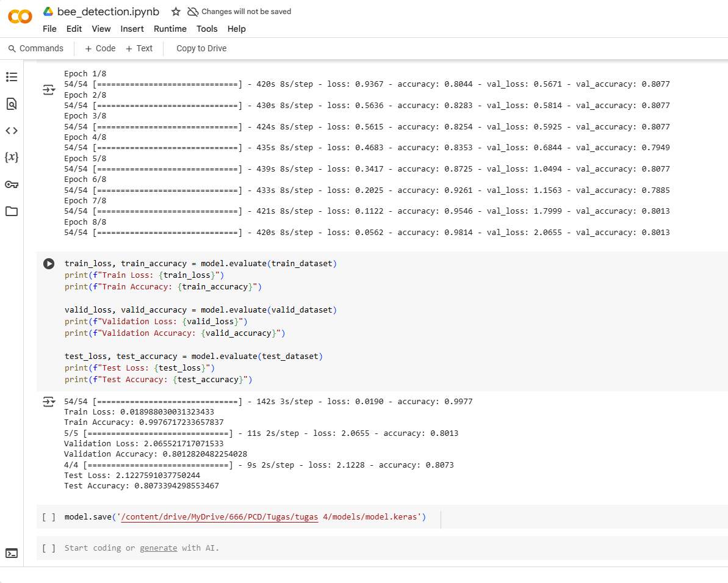The height and width of the screenshot is (583, 728).
Task: Click the Colab logo
Action: pyautogui.click(x=20, y=17)
